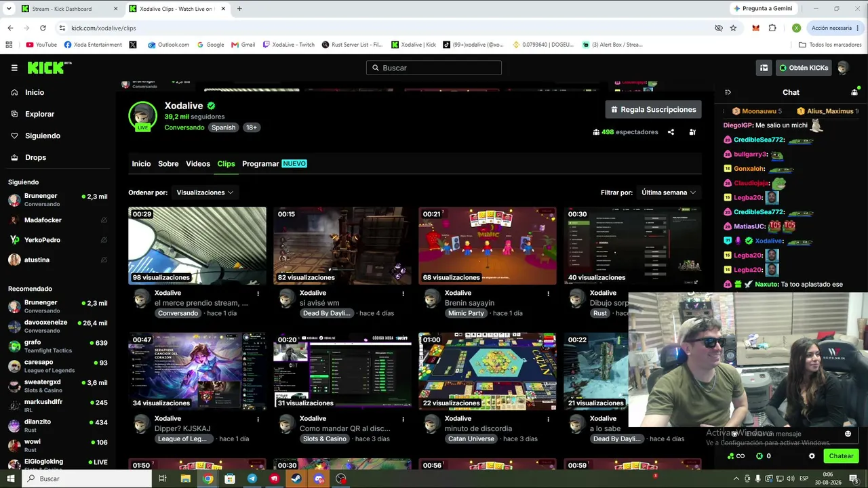Screen dimensions: 868x488
Task: Open 'Pregunta a Gemini' button
Action: [763, 9]
